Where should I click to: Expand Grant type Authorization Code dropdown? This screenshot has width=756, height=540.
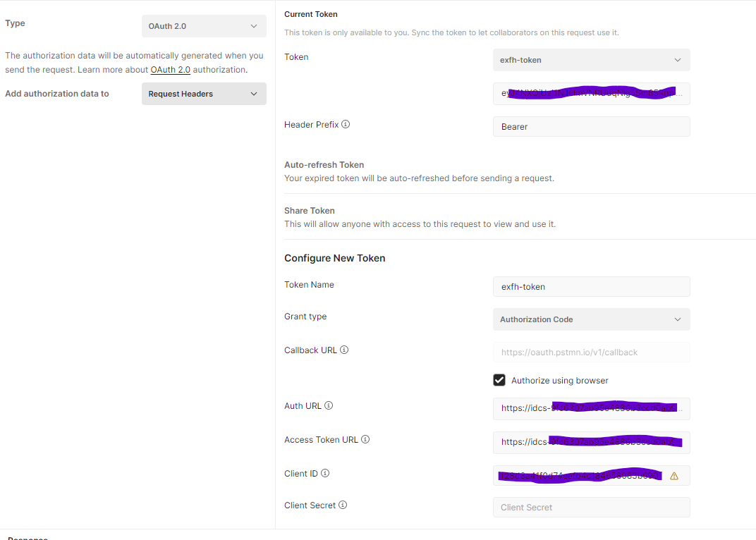click(591, 319)
